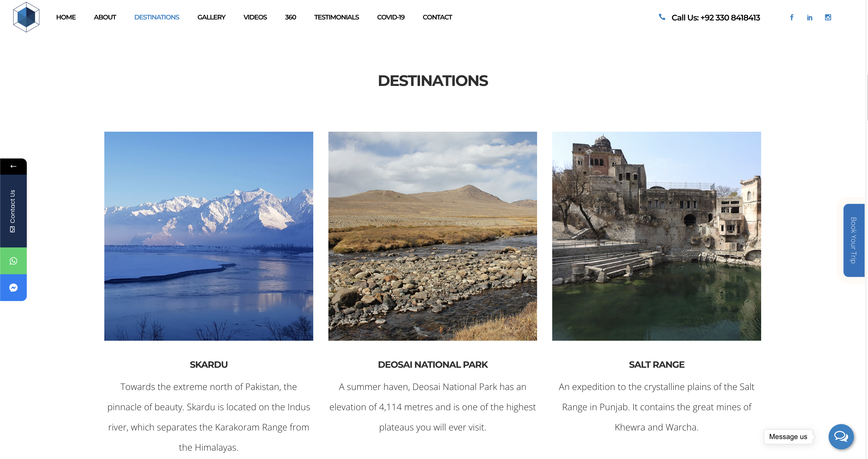Click the blue hexagon site logo
This screenshot has width=868, height=459.
pyautogui.click(x=26, y=17)
